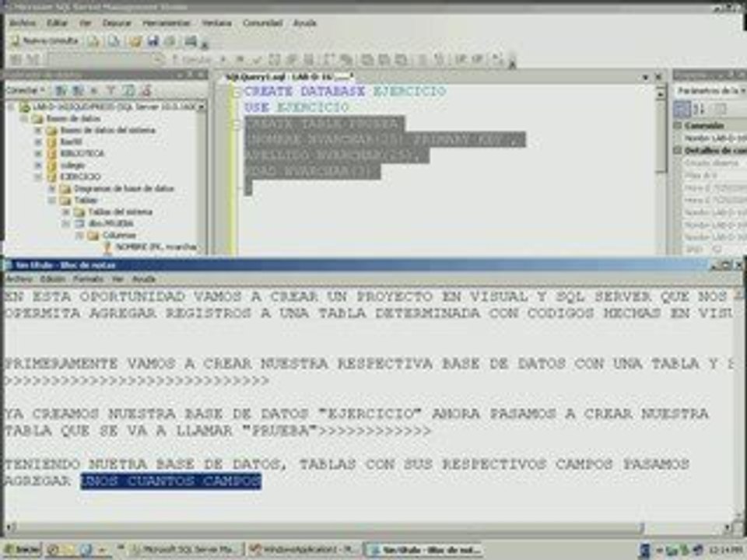Switch to Microsoft SQL Server taskbar button

click(187, 550)
